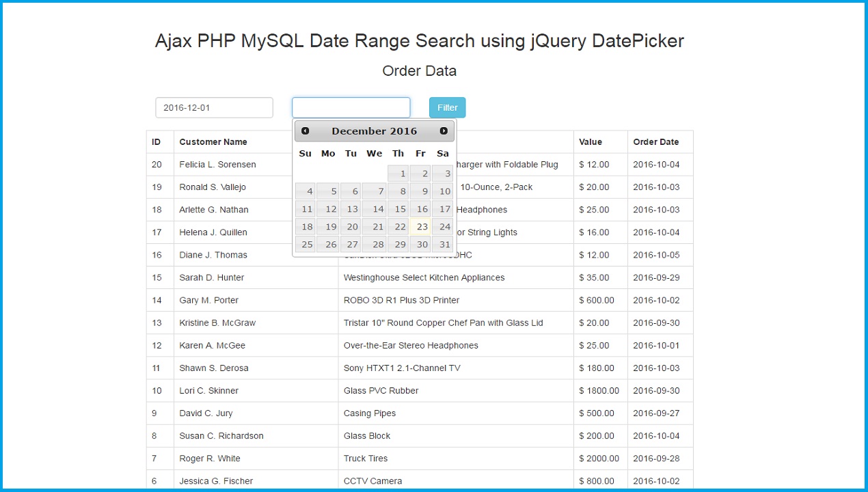The width and height of the screenshot is (868, 492).
Task: Click the next month arrow in the datepicker
Action: point(444,131)
